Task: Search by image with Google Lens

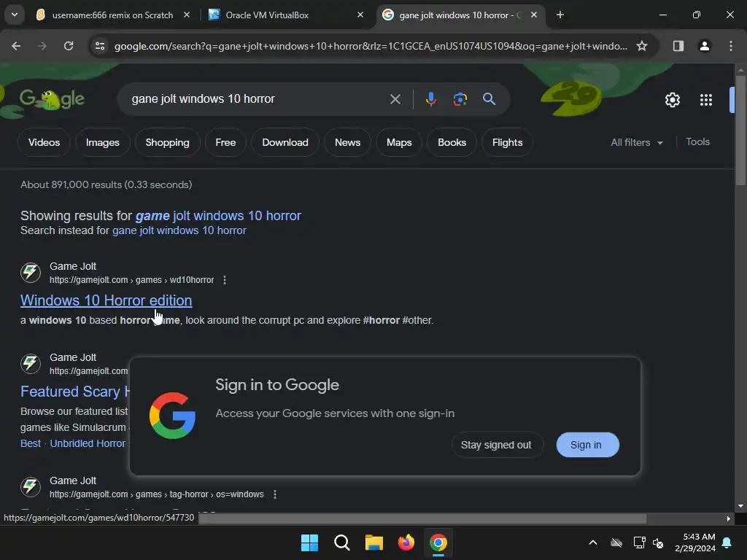Action: tap(460, 99)
